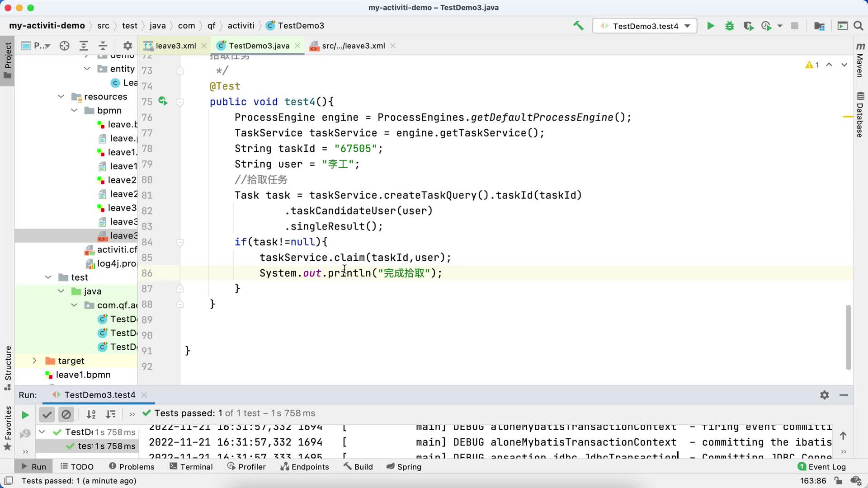The height and width of the screenshot is (488, 868).
Task: Click the profiler run icon in the toolbar
Action: 766,26
